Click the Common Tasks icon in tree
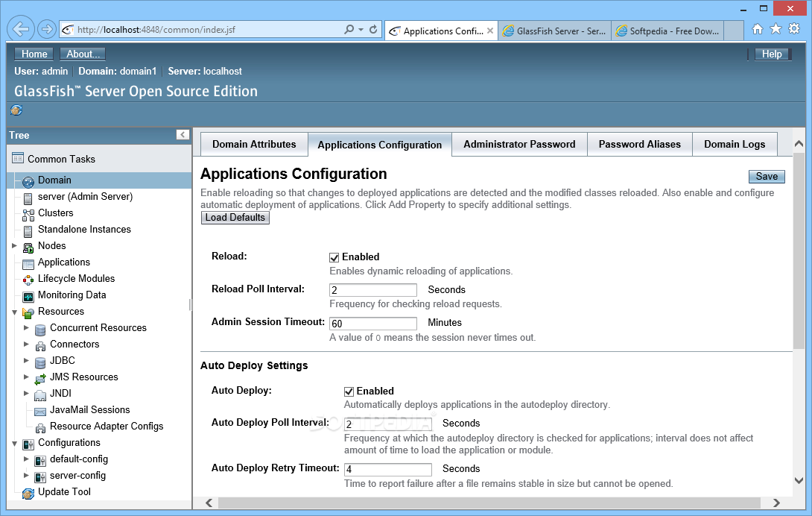Screen dimensions: 812x516 point(18,158)
